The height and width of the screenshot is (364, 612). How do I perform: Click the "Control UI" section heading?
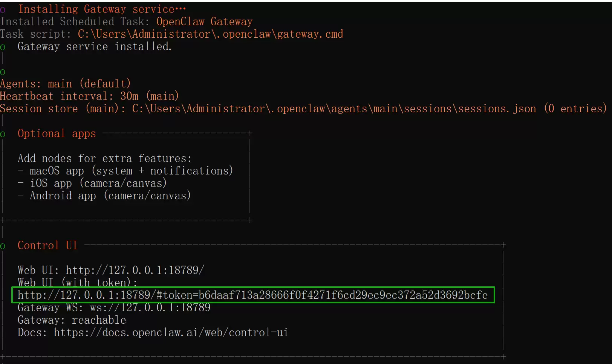tap(47, 245)
